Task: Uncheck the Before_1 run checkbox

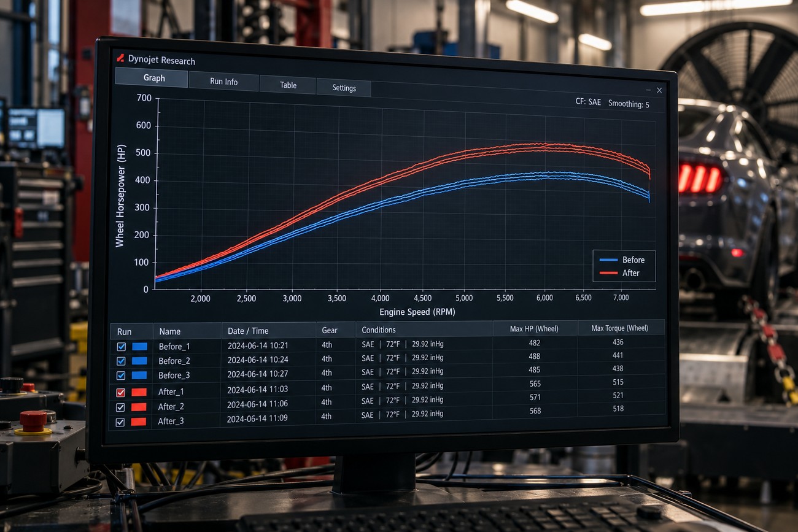Action: point(121,347)
